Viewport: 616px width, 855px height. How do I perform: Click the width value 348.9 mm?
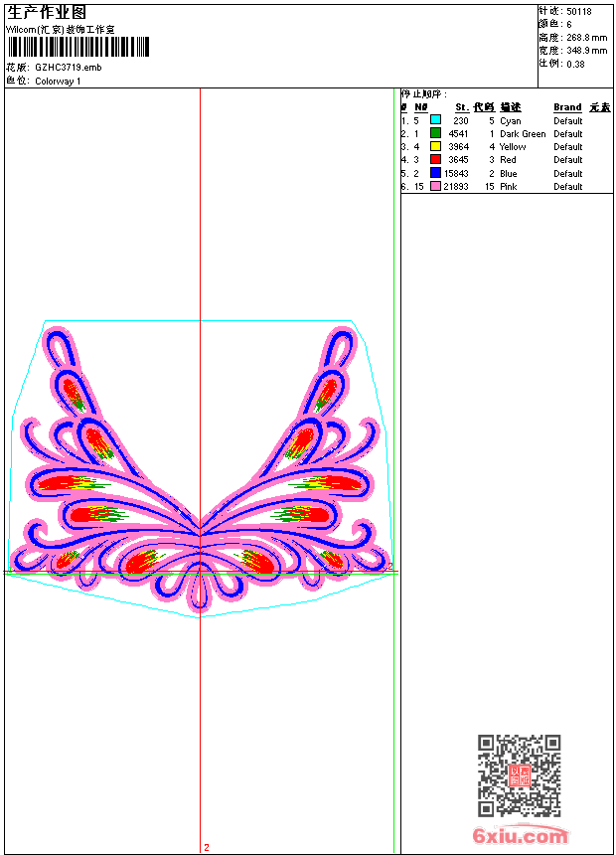(x=586, y=51)
